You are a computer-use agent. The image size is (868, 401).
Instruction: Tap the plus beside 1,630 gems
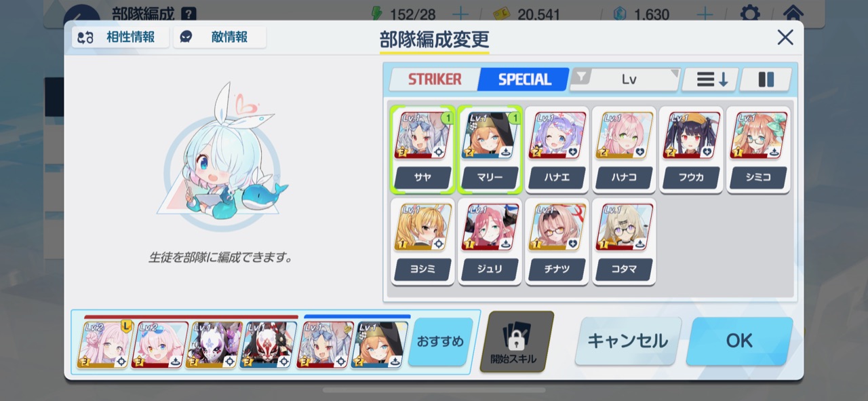click(705, 14)
